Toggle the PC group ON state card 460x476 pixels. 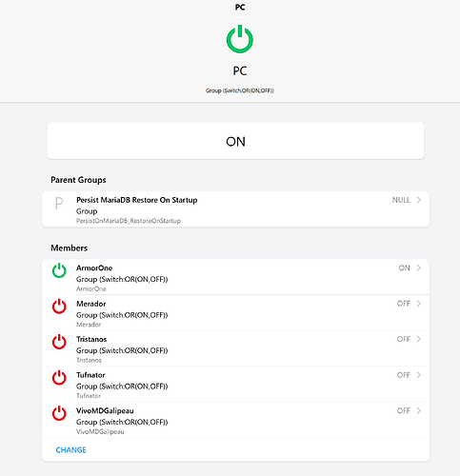(x=235, y=141)
